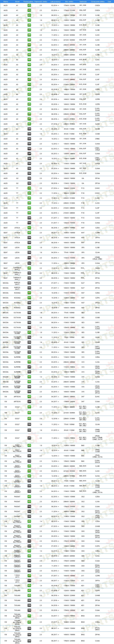Click the '8XA, 8XF' body code cell
Viewport: 114px width, 644px height.
point(83,10)
